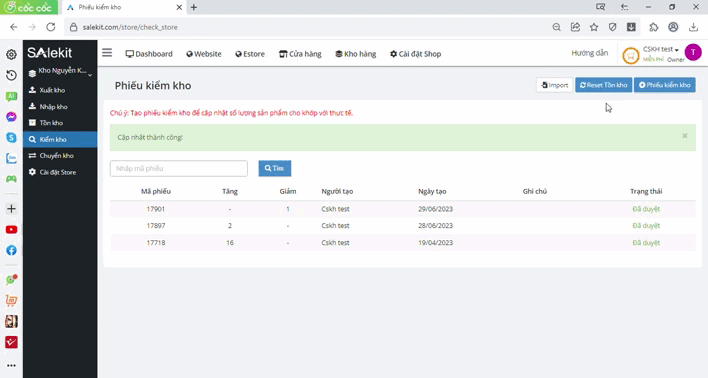Go to Dashboard in top navigation
This screenshot has height=378, width=708.
click(x=149, y=54)
